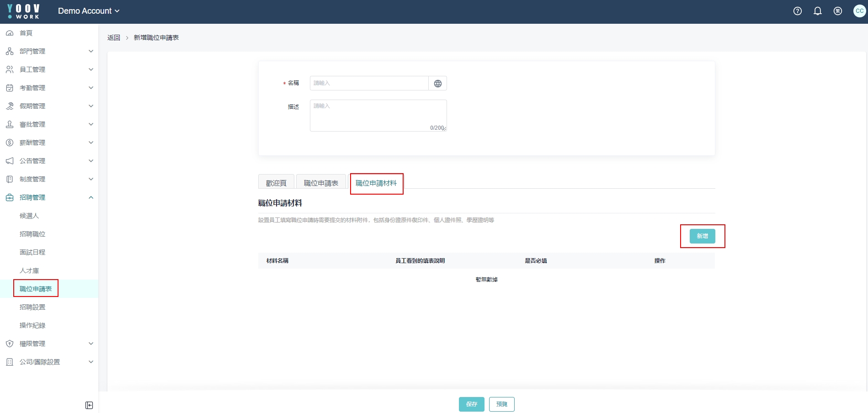Click the 預覽 preview button
The width and height of the screenshot is (868, 413).
[x=501, y=404]
